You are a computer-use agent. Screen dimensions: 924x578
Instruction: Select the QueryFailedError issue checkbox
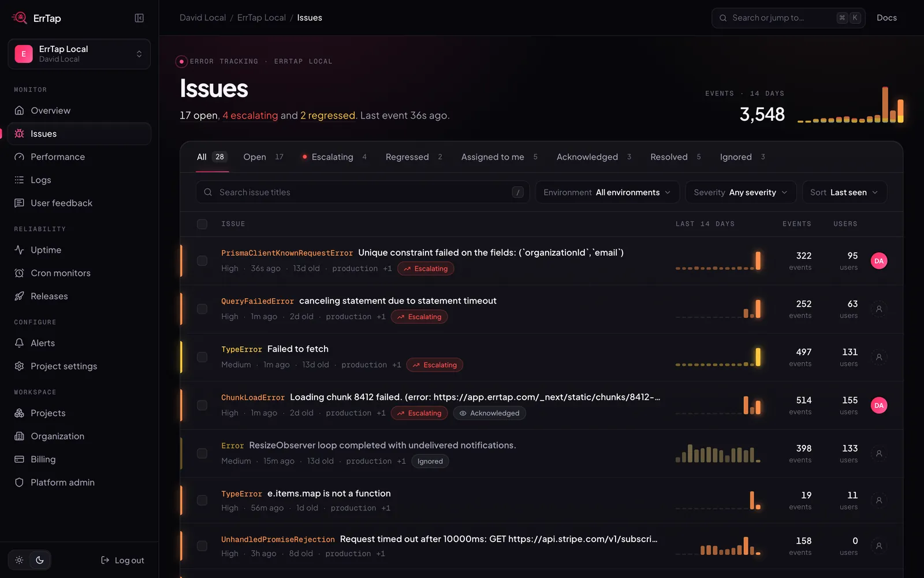coord(202,309)
